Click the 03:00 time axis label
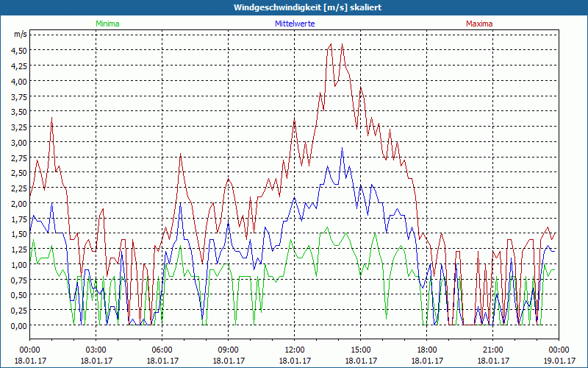Image resolution: width=588 pixels, height=368 pixels. tap(96, 350)
